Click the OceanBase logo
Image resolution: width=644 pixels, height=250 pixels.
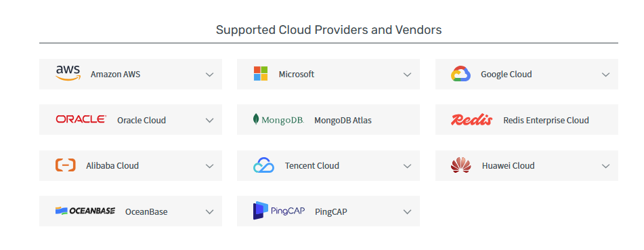85,211
